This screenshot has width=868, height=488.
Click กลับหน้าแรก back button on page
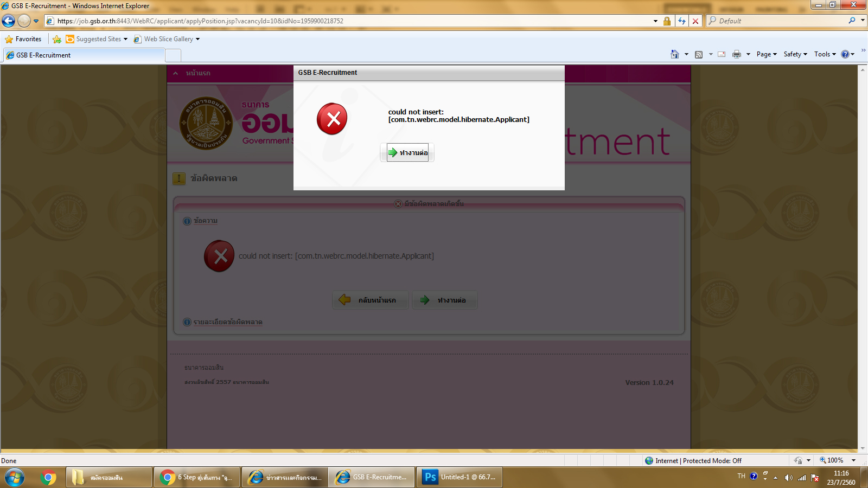[371, 300]
